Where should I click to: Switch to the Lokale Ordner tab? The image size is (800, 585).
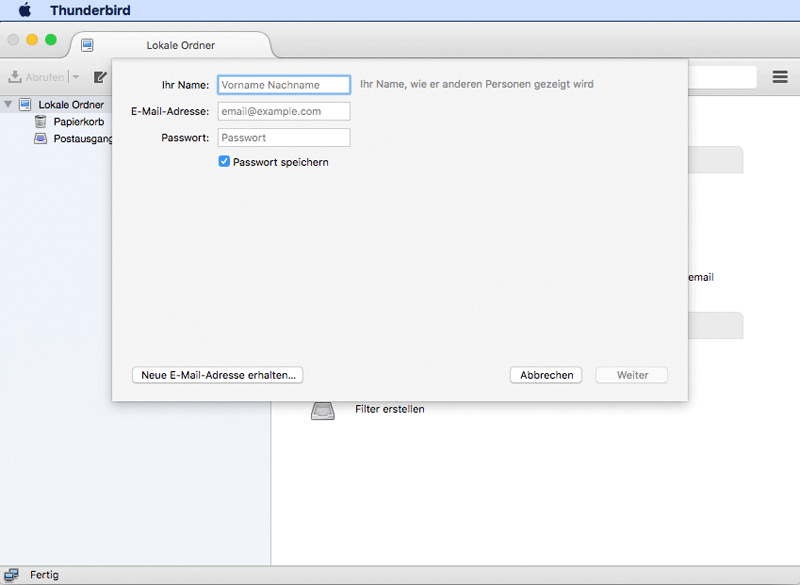point(180,45)
